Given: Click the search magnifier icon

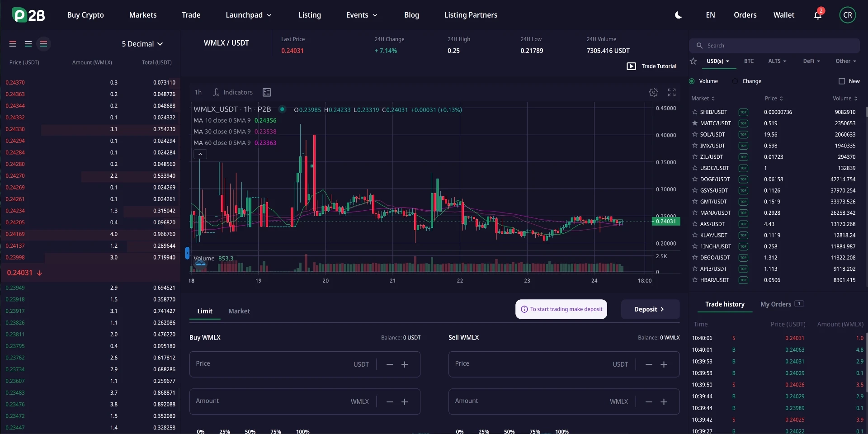Looking at the screenshot, I should click(699, 46).
